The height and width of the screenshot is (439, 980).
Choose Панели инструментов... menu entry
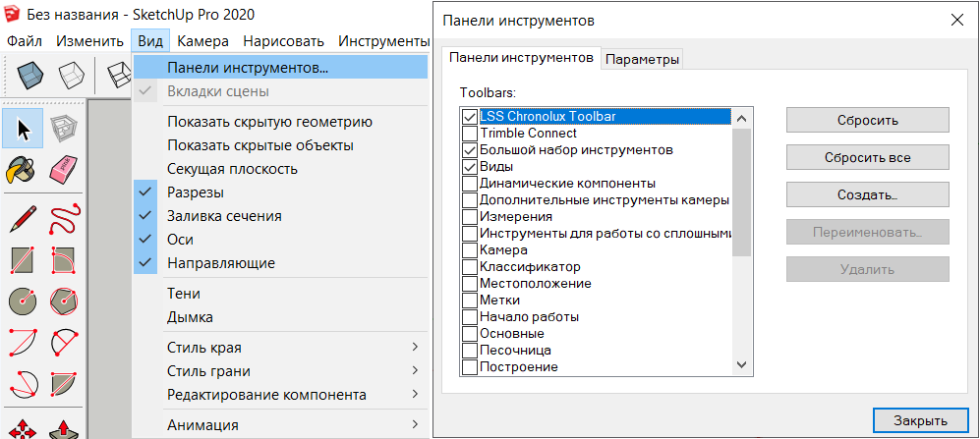[x=280, y=68]
